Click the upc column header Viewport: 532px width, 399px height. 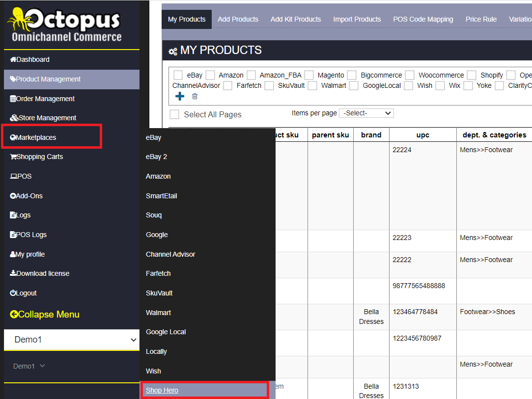pyautogui.click(x=423, y=135)
